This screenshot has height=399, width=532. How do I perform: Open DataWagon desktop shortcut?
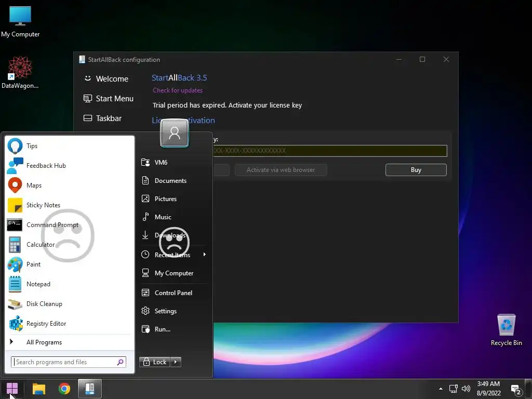pyautogui.click(x=20, y=73)
